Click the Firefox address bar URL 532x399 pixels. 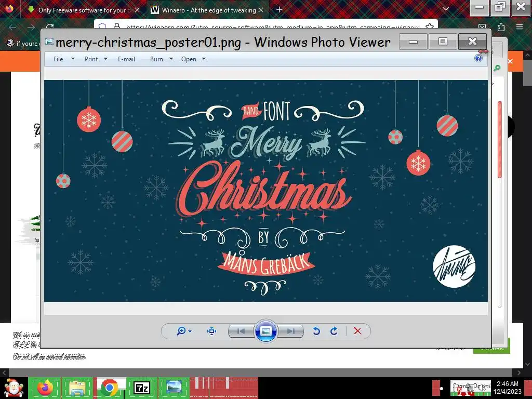(x=273, y=26)
